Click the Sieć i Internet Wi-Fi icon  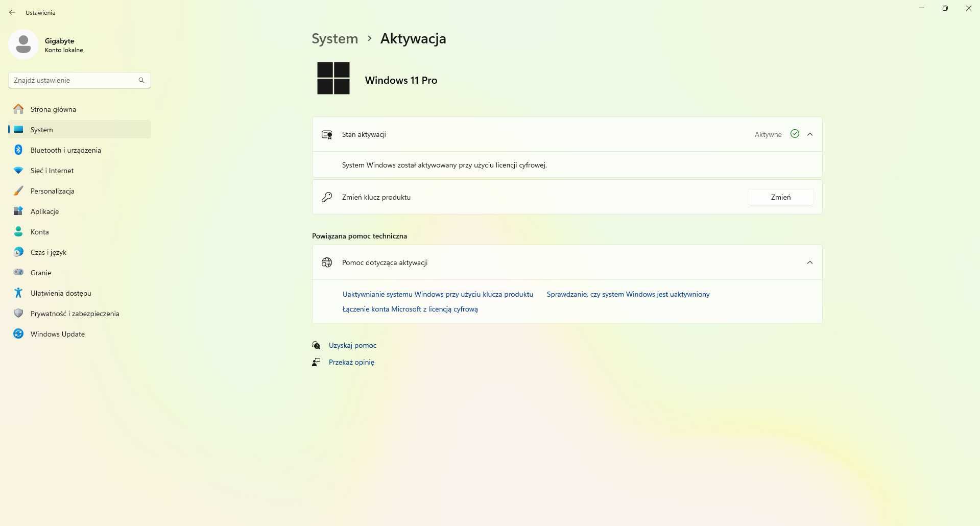click(x=18, y=170)
